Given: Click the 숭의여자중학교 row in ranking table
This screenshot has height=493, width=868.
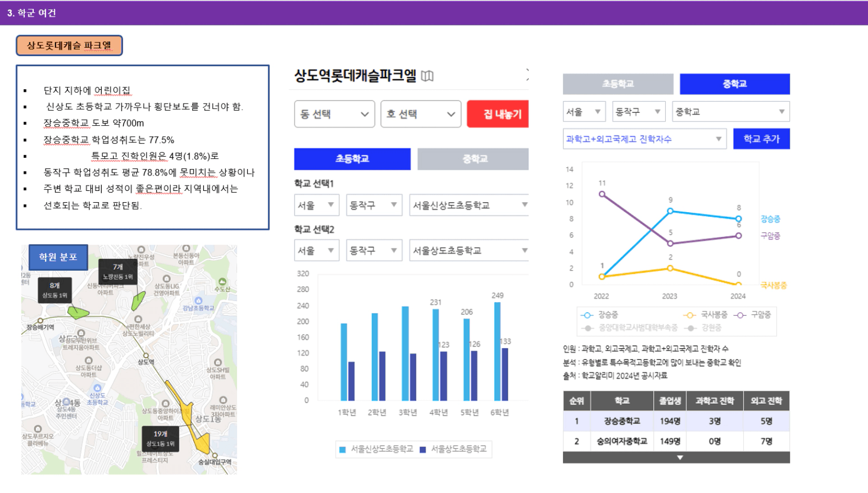Looking at the screenshot, I should (676, 441).
